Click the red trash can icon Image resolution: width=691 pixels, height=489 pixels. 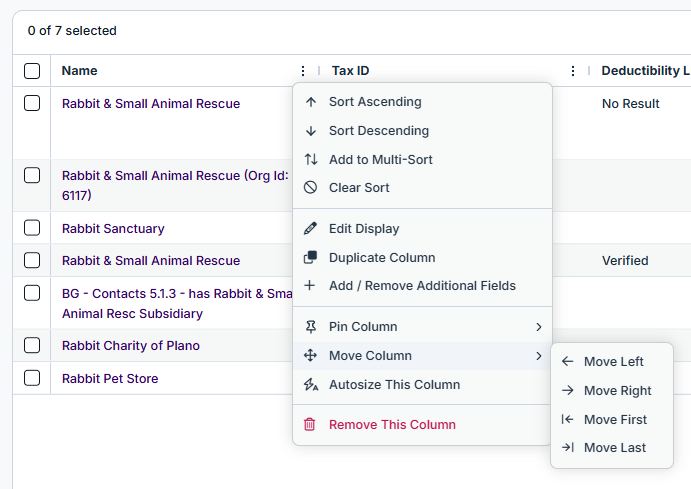tap(310, 425)
